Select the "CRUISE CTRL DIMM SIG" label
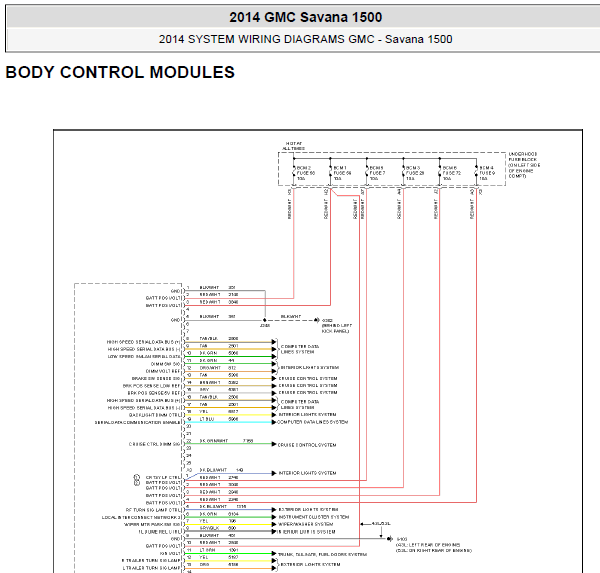This screenshot has width=600, height=573. coord(154,444)
